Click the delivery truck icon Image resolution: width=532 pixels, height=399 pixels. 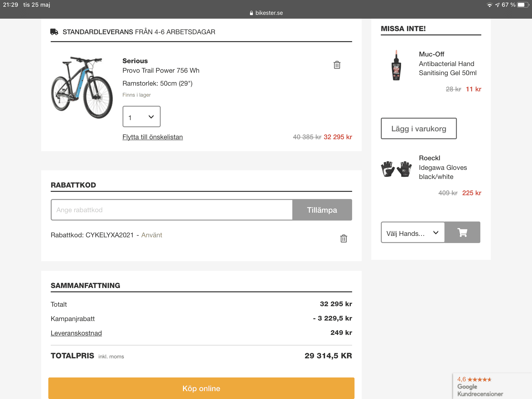click(54, 32)
